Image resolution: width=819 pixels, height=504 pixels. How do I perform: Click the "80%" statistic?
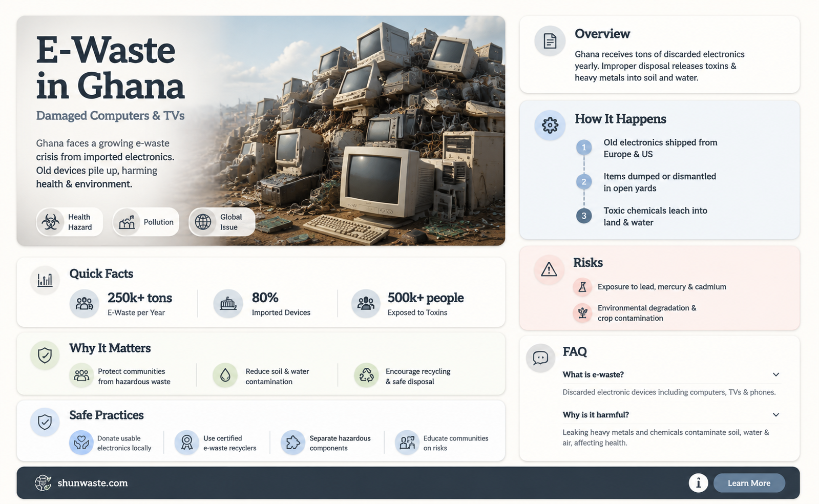(x=265, y=298)
